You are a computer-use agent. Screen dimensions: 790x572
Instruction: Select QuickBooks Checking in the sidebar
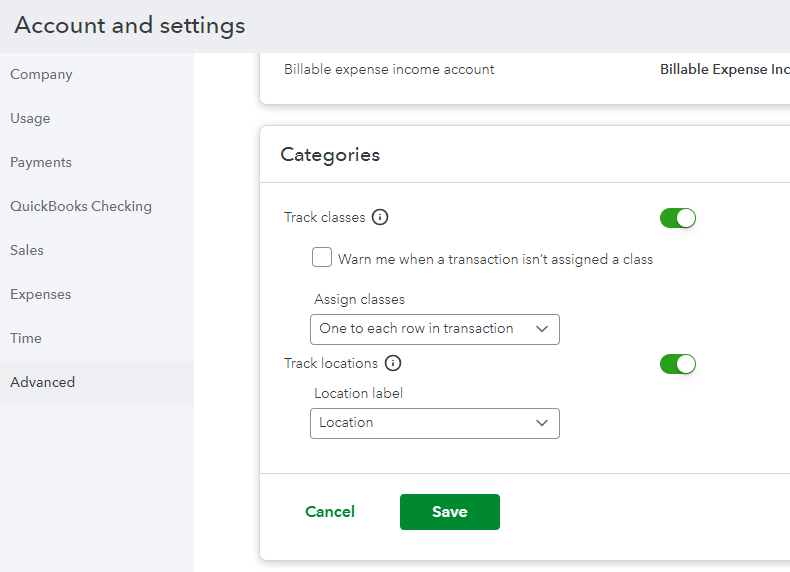[81, 207]
